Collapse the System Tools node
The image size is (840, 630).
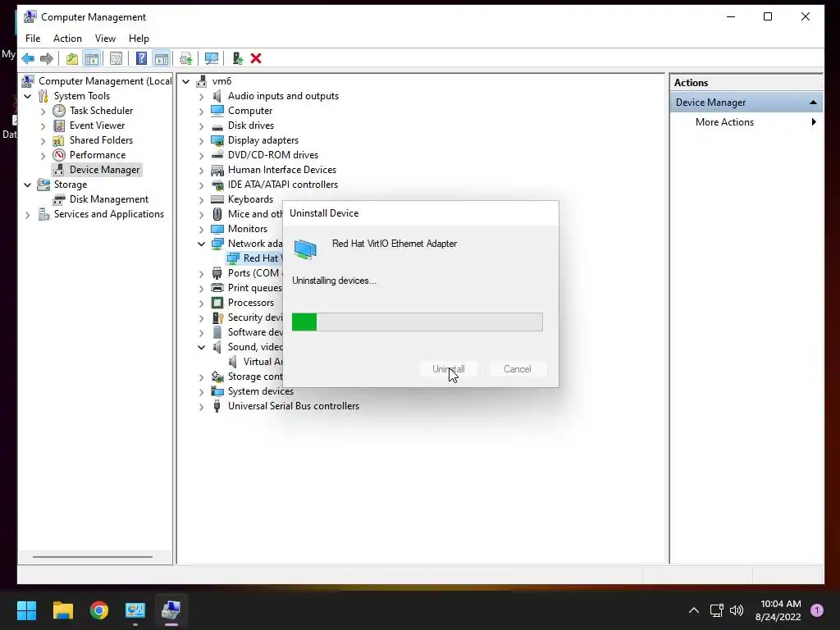coord(27,96)
